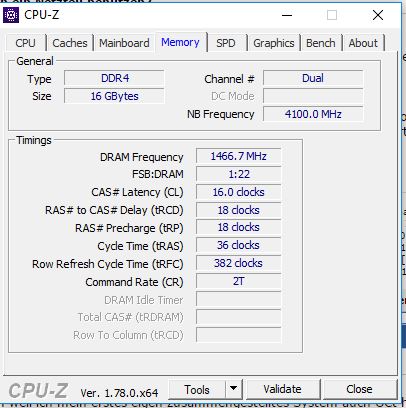This screenshot has width=406, height=408.
Task: Click the Command Rate value 2T
Action: 239,281
